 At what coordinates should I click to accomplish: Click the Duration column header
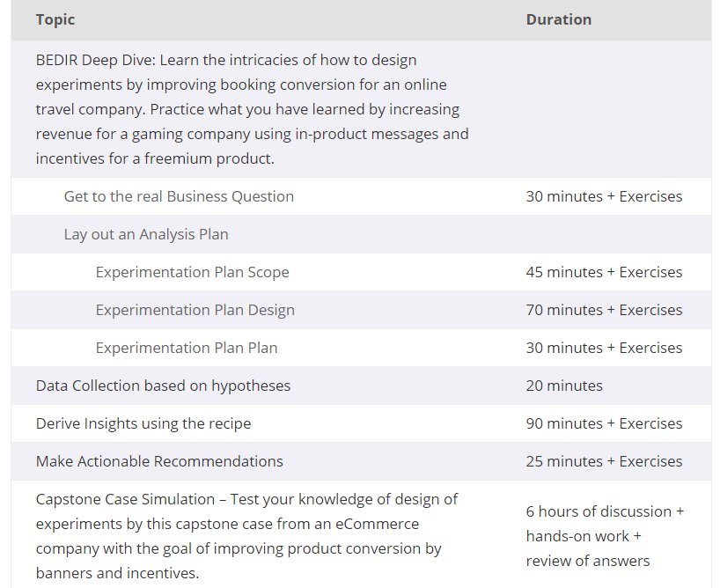click(558, 19)
